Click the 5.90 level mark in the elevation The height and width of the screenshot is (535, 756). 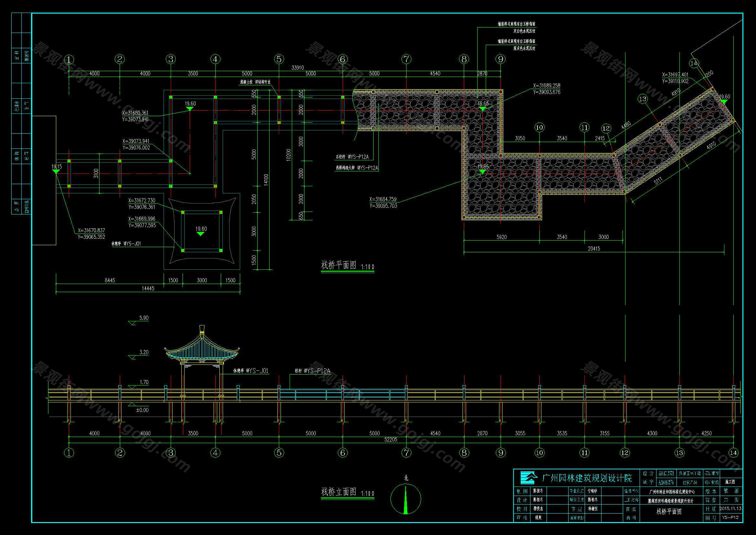(x=144, y=318)
